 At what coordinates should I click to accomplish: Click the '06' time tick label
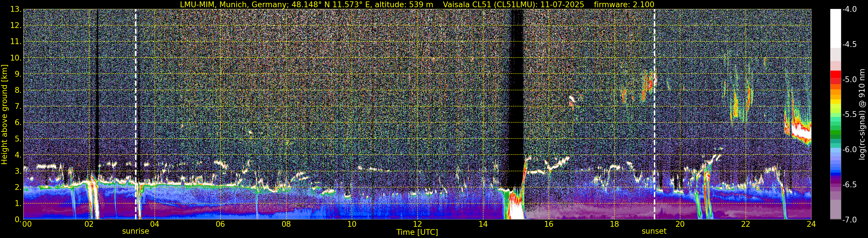point(220,224)
